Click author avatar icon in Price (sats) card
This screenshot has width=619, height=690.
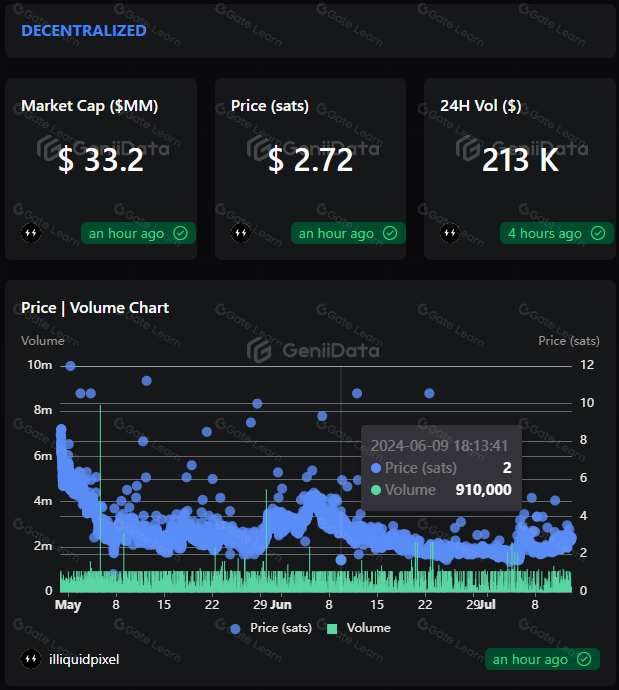(x=241, y=233)
